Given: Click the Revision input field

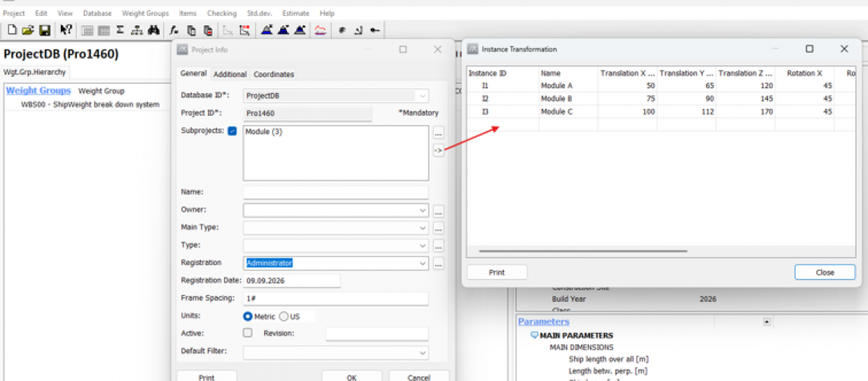Looking at the screenshot, I should 377,334.
